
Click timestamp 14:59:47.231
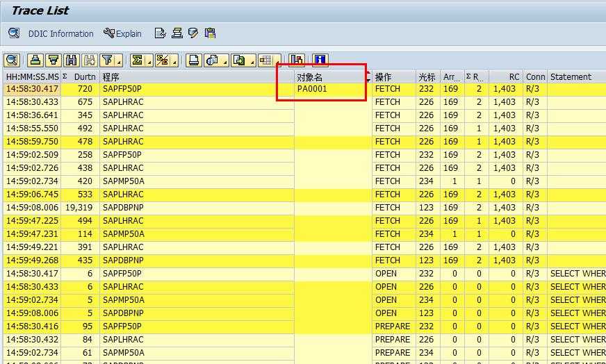coord(33,234)
